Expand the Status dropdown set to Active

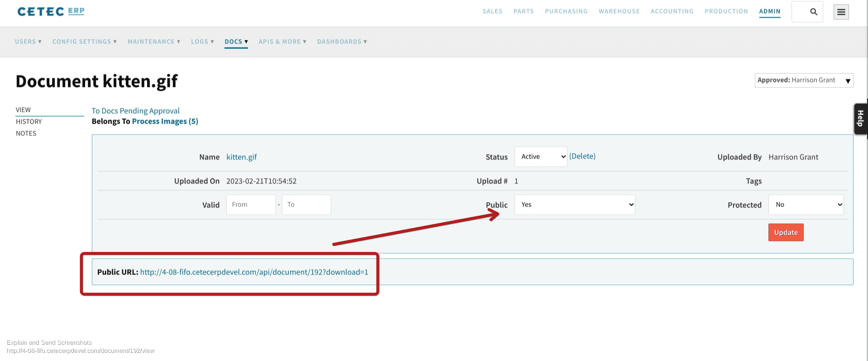(x=540, y=157)
